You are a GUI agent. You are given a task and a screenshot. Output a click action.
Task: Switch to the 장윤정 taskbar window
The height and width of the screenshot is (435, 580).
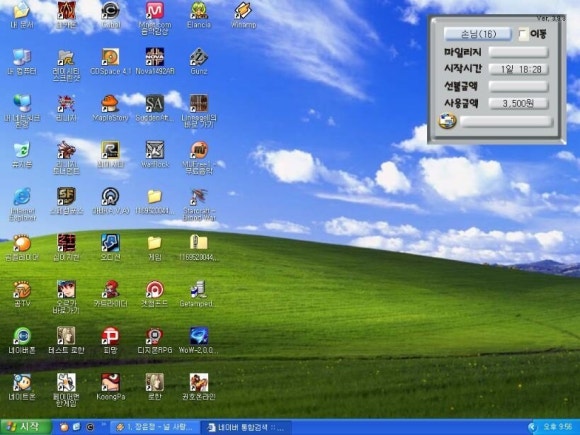coord(155,427)
